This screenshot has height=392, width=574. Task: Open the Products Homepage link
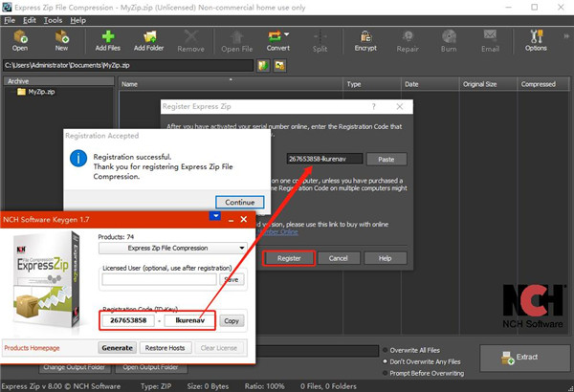pos(32,348)
